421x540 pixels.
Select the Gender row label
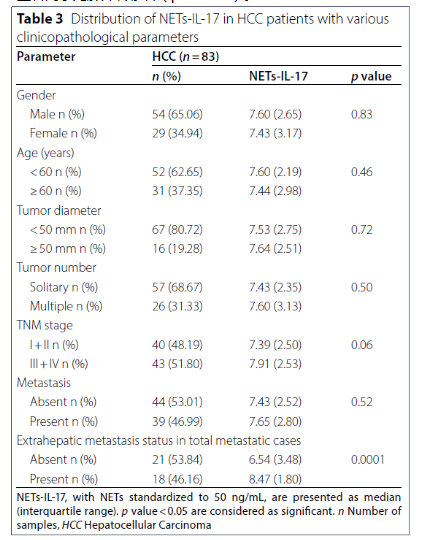coord(36,95)
